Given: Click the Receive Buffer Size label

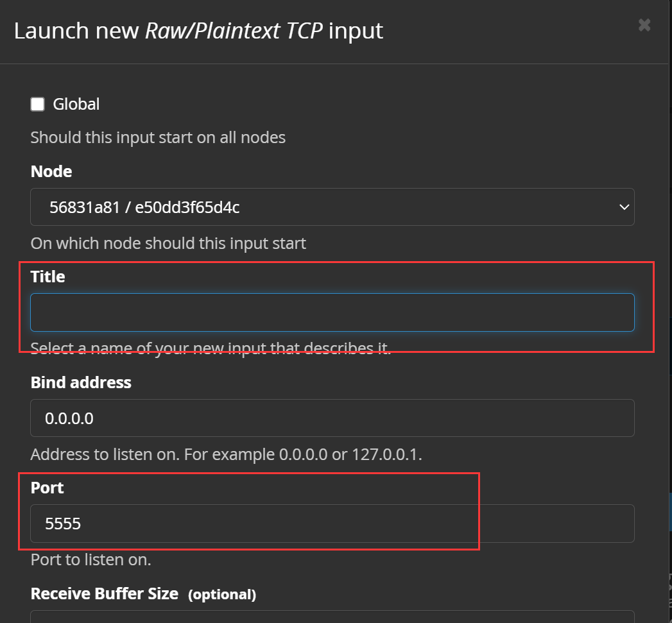Looking at the screenshot, I should tap(104, 593).
